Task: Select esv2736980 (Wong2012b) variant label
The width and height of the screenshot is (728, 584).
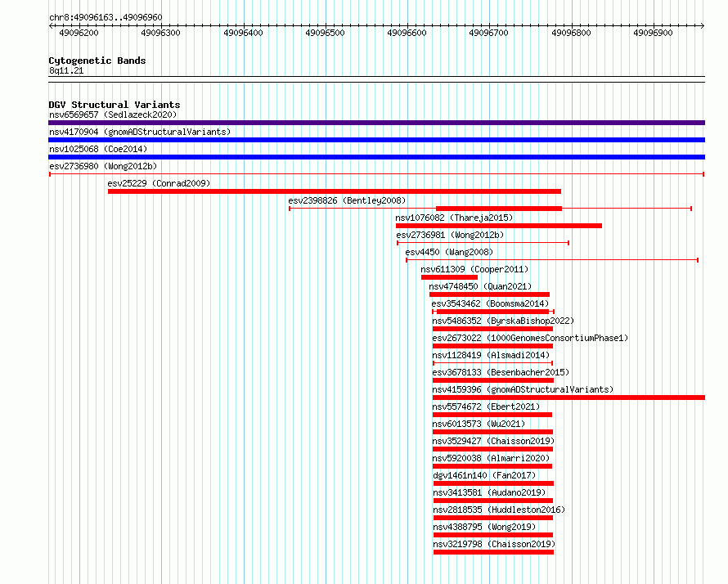Action: pyautogui.click(x=103, y=166)
